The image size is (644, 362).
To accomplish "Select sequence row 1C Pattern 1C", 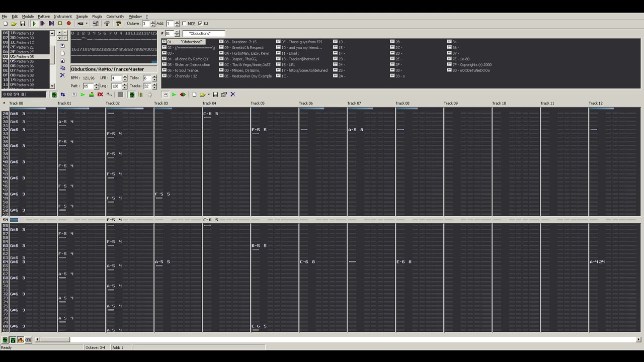I will pos(26,43).
